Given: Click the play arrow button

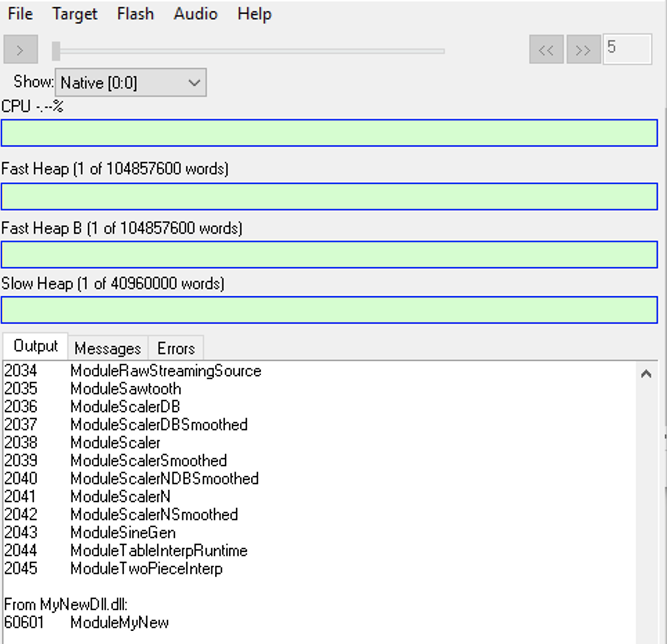Looking at the screenshot, I should pos(21,49).
